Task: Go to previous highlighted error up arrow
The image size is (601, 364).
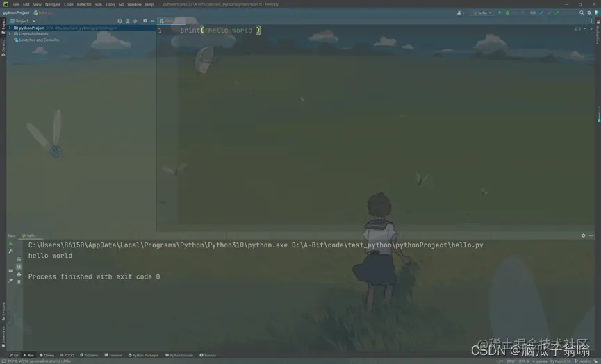Action: click(585, 29)
